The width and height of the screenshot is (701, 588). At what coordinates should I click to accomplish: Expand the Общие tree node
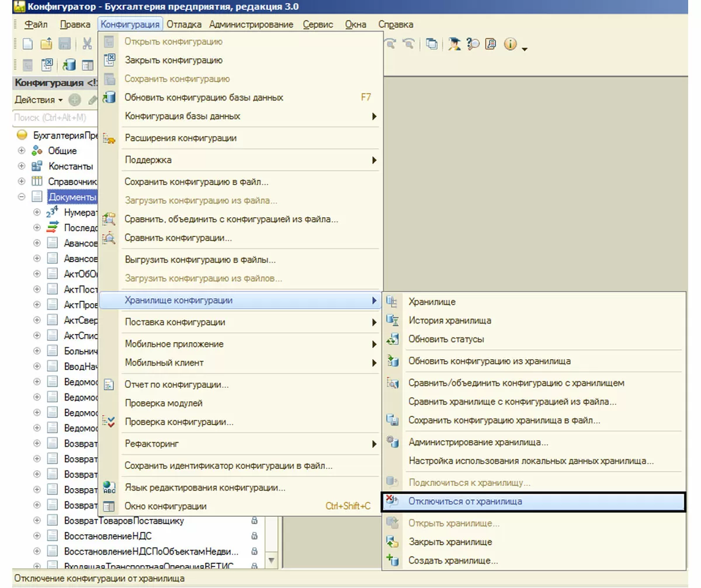click(22, 151)
